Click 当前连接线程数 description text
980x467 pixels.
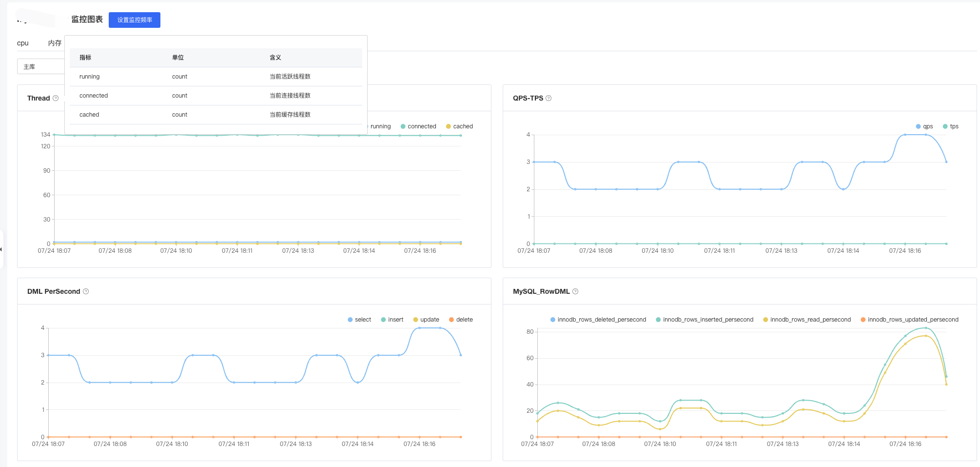[290, 96]
